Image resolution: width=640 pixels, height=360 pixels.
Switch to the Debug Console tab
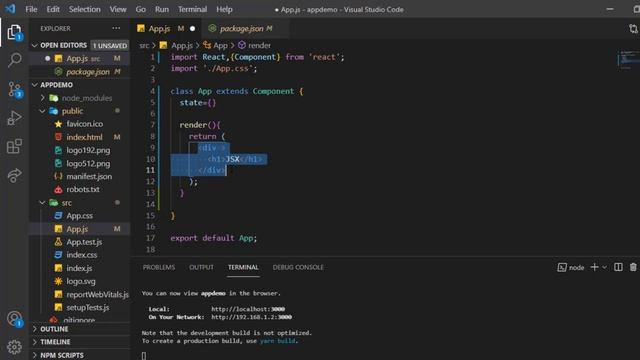coord(298,267)
